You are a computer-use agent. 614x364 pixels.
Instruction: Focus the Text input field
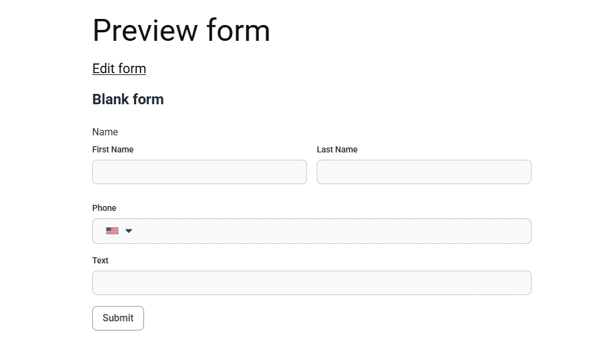[x=311, y=283]
